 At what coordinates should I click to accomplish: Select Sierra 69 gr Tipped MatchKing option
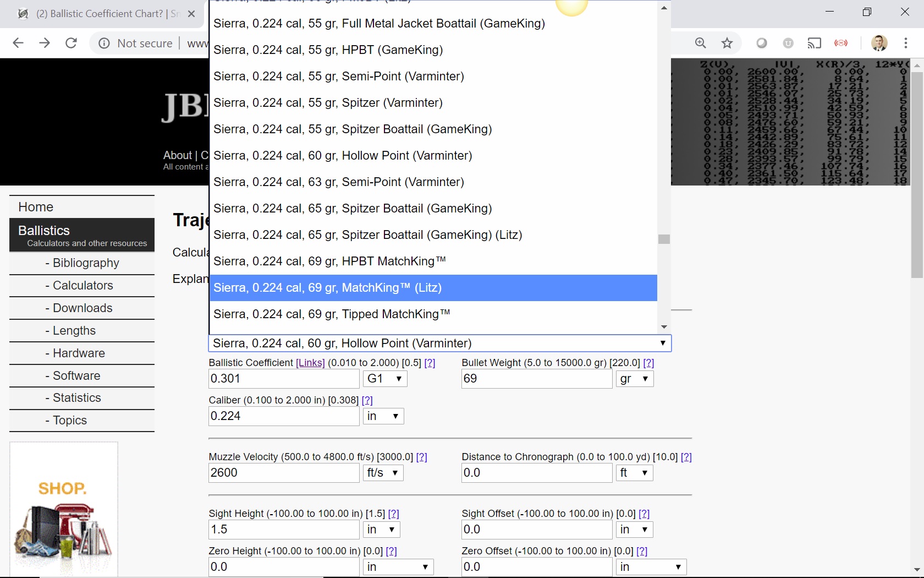click(332, 314)
